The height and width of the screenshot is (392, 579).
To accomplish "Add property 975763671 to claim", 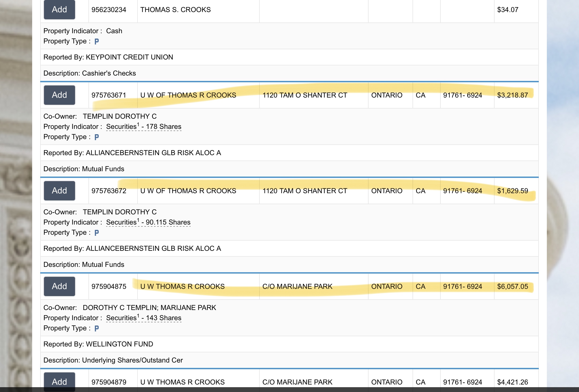I will coord(60,95).
